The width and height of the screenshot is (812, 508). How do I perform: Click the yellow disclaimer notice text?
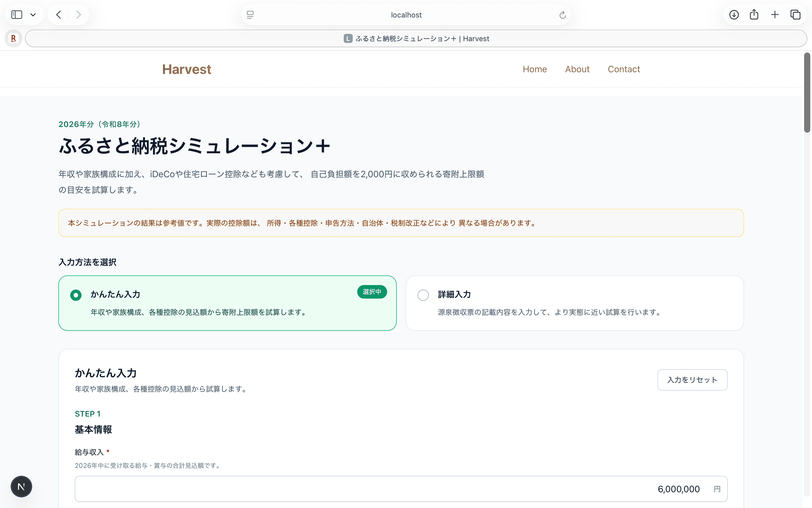coord(303,223)
